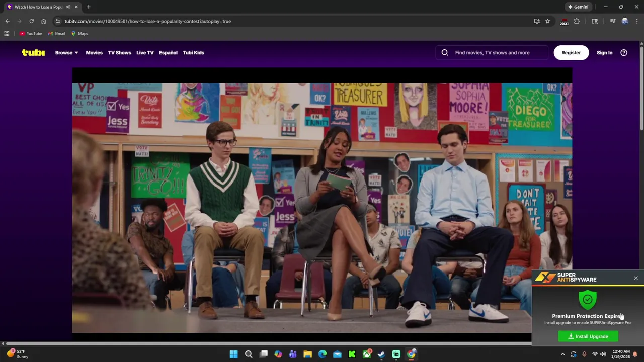This screenshot has width=644, height=362.
Task: Open Steam from the taskbar
Action: [381, 354]
